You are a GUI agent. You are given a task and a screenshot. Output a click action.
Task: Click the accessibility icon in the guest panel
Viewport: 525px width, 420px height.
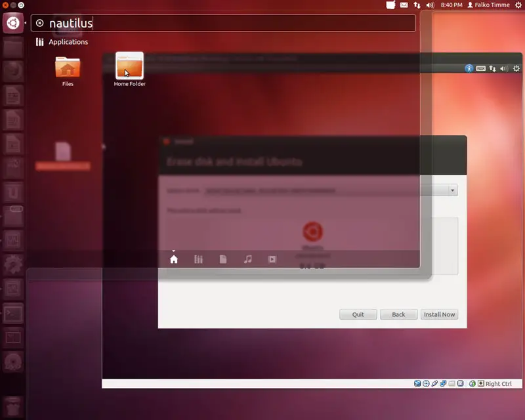[x=469, y=69]
